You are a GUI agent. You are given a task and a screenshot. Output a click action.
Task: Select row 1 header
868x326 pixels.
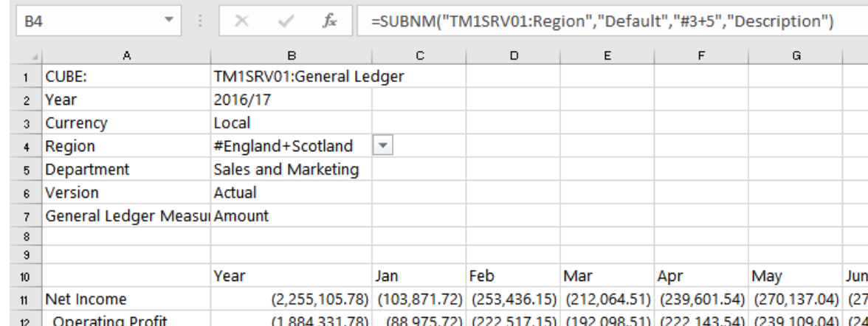(26, 77)
